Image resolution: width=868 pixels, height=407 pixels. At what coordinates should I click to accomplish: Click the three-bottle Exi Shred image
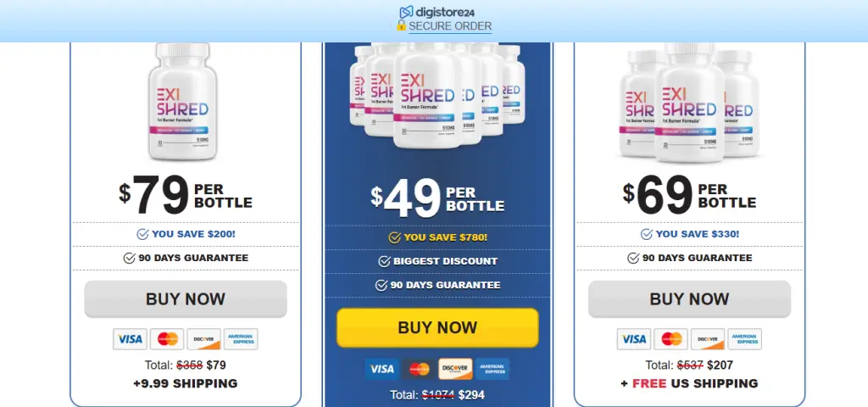689,103
